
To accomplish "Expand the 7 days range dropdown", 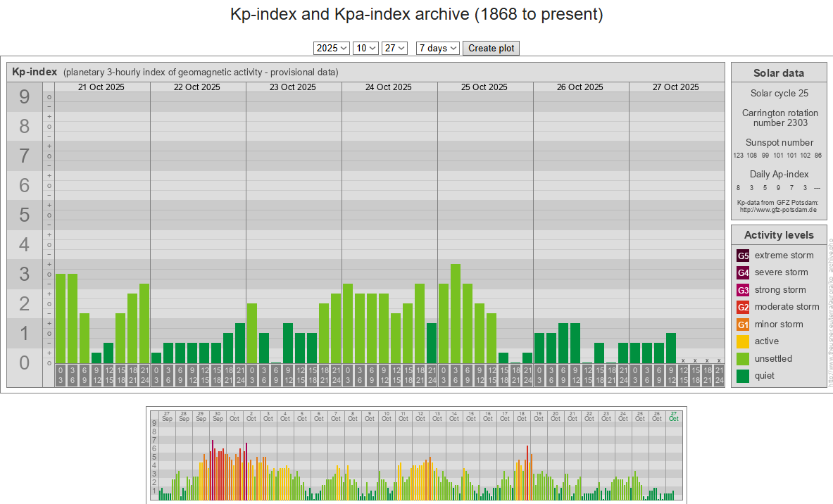I will pos(437,48).
